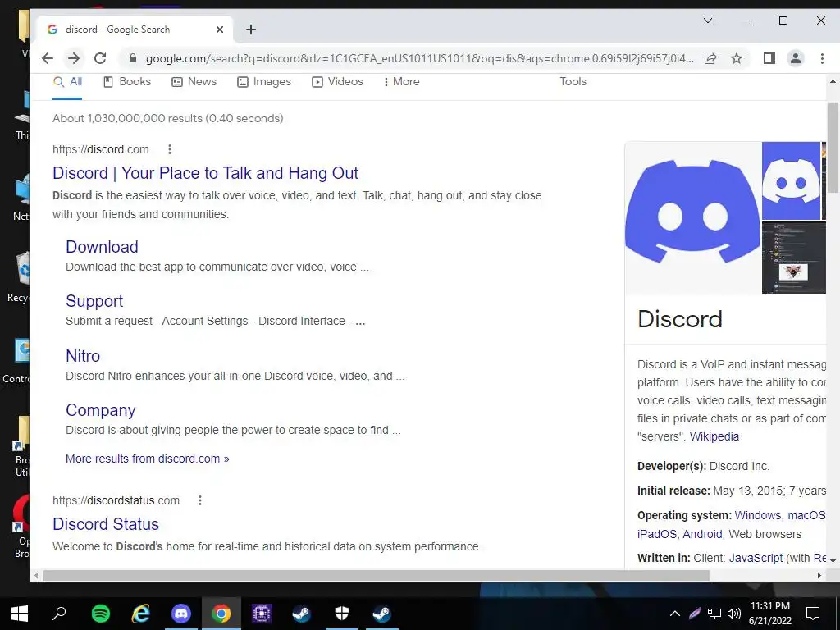840x630 pixels.
Task: Click the Windows operating system link
Action: pyautogui.click(x=757, y=515)
